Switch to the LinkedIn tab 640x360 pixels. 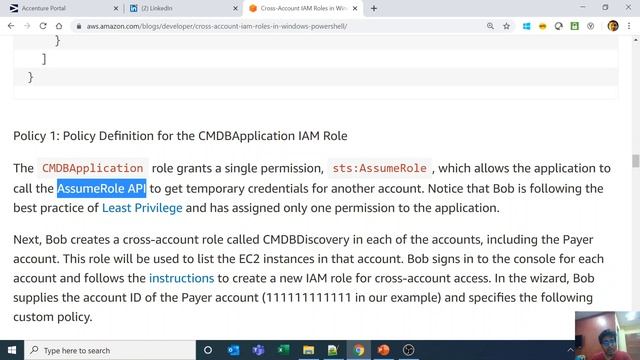(184, 8)
